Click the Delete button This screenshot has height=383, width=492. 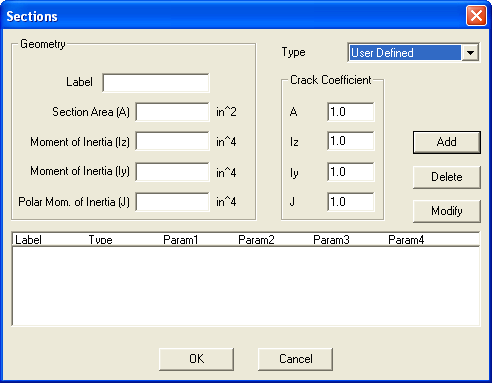pos(447,177)
